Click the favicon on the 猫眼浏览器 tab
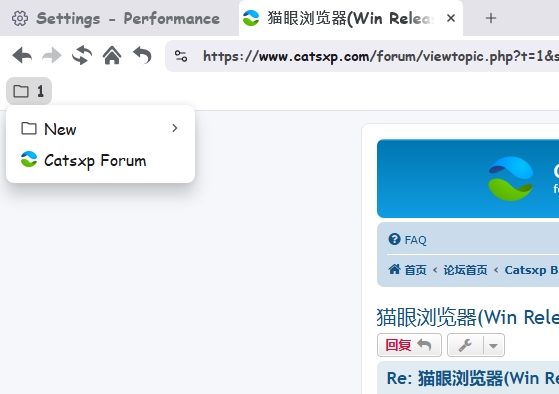Viewport: 559px width, 394px height. point(251,18)
